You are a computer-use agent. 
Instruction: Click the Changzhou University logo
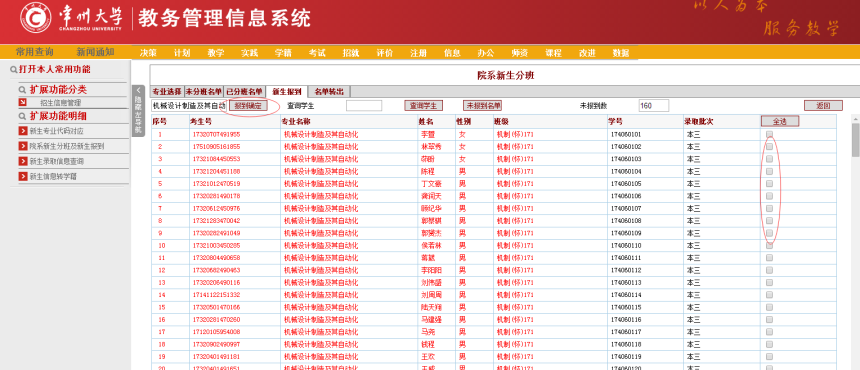click(x=36, y=18)
